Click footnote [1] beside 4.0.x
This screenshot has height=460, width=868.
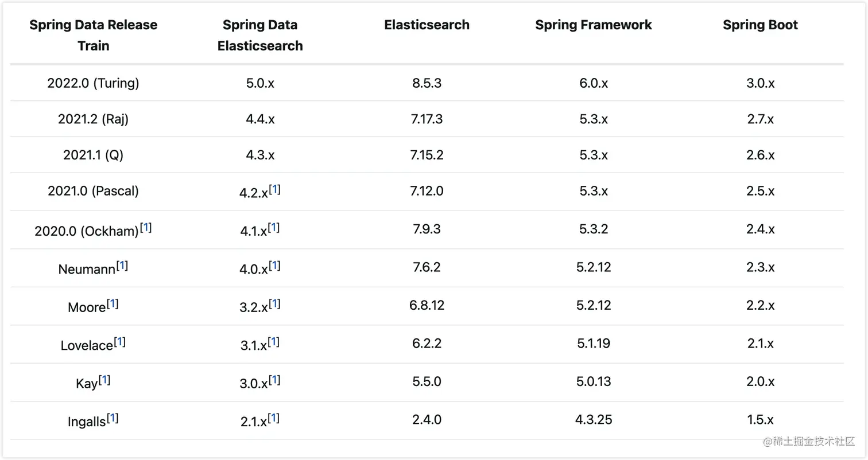click(x=274, y=266)
